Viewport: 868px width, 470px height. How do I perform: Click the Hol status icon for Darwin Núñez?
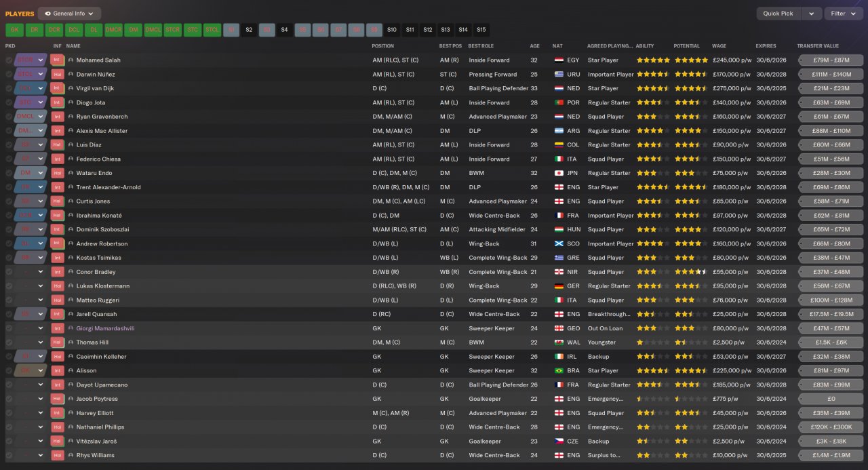point(58,74)
